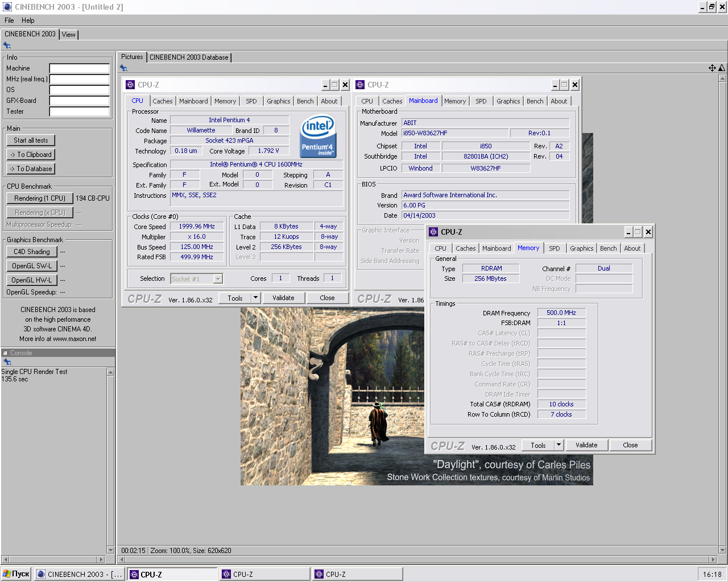Activate third CPU-Z taskbar button
Viewport: 728px width, 582px height.
coord(358,574)
